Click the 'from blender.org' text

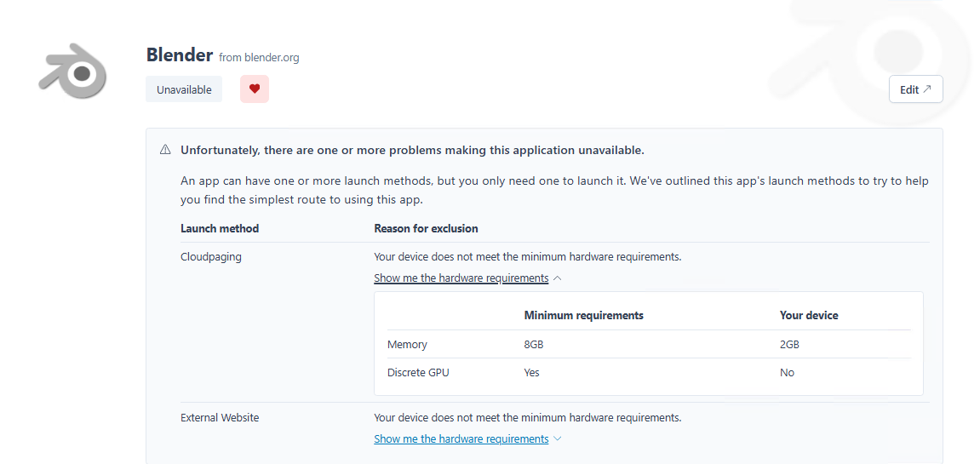(259, 58)
